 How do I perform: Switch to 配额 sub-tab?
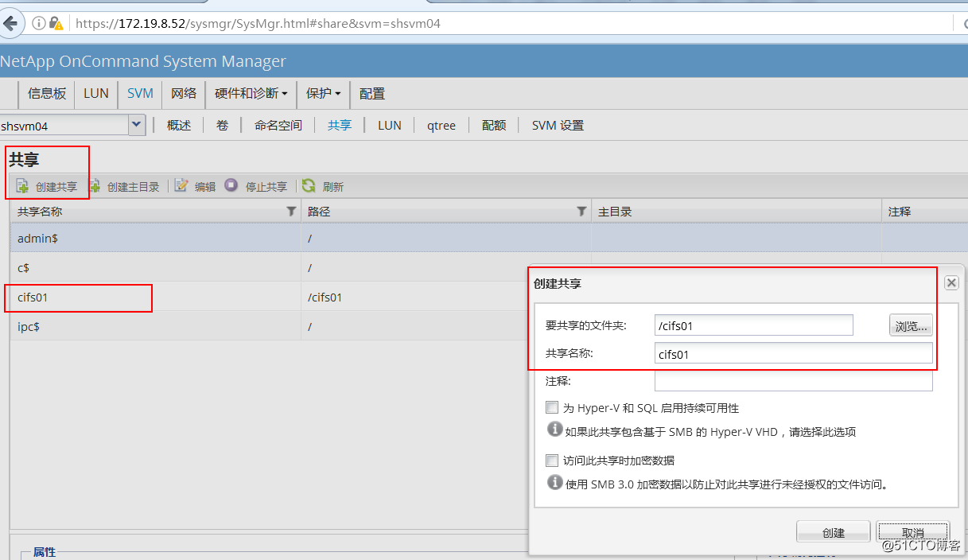click(x=494, y=125)
